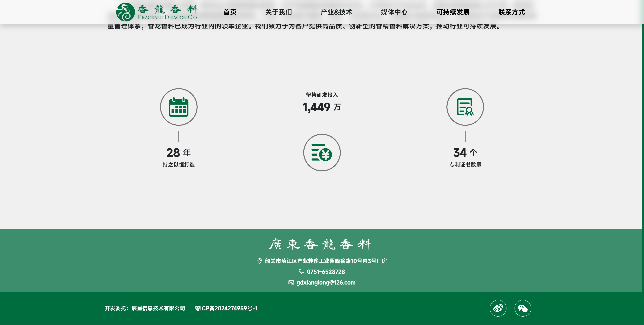The width and height of the screenshot is (644, 325).
Task: Click the location pin icon in footer
Action: (x=259, y=261)
